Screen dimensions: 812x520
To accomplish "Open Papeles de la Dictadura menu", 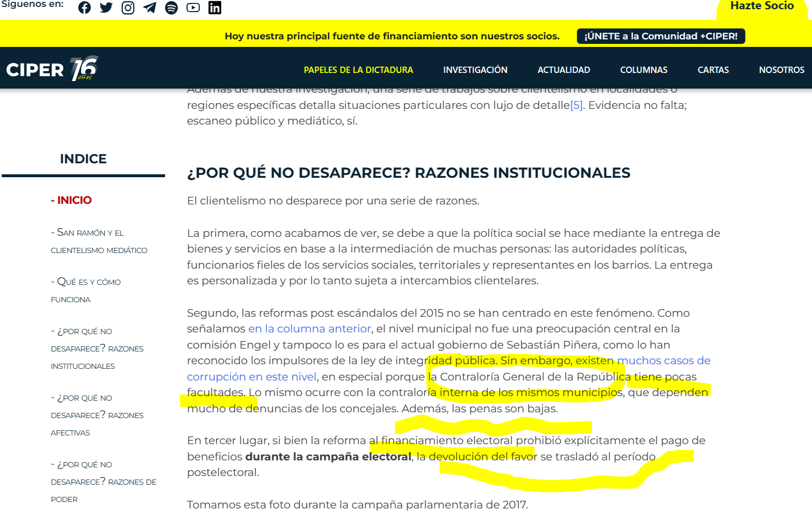I will tap(359, 69).
